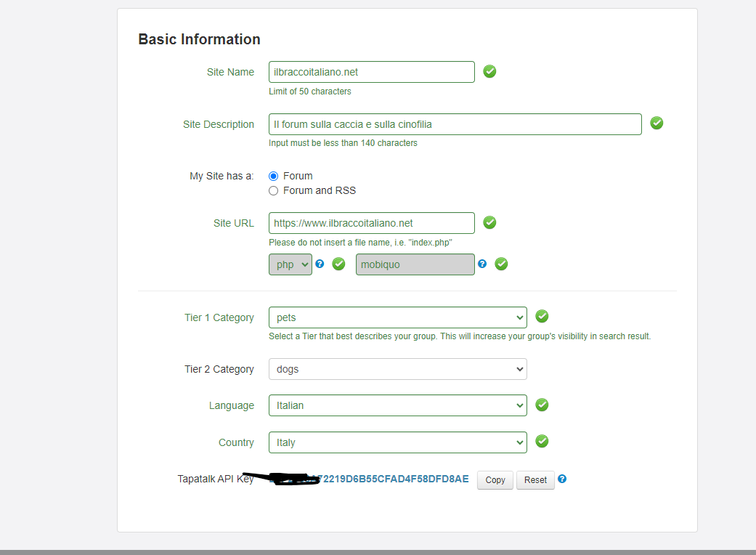Image resolution: width=756 pixels, height=555 pixels.
Task: Select the Forum and RSS radio option
Action: tap(274, 190)
